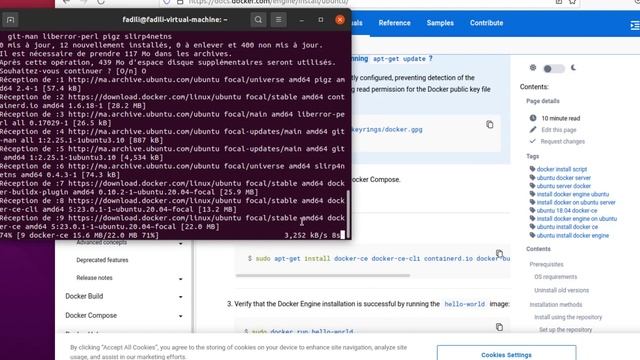Click the code block horizontal scrollbar
Image resolution: width=640 pixels, height=360 pixels.
click(322, 276)
